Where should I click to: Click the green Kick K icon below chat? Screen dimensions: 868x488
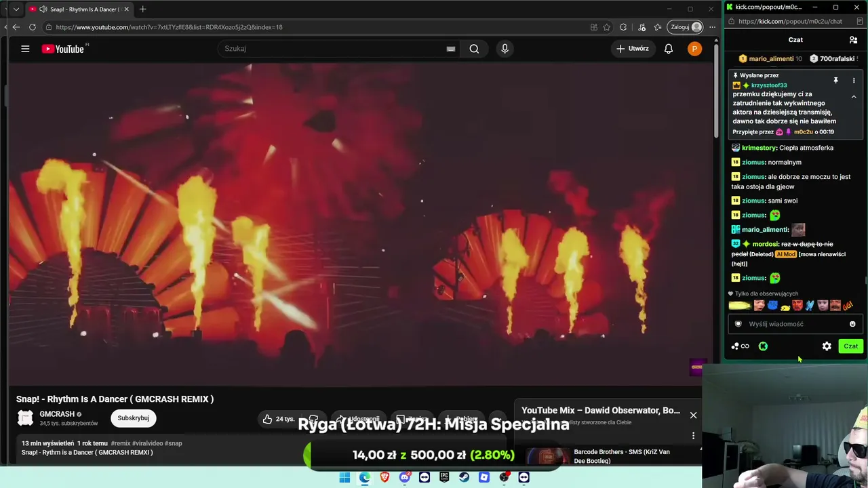point(763,346)
